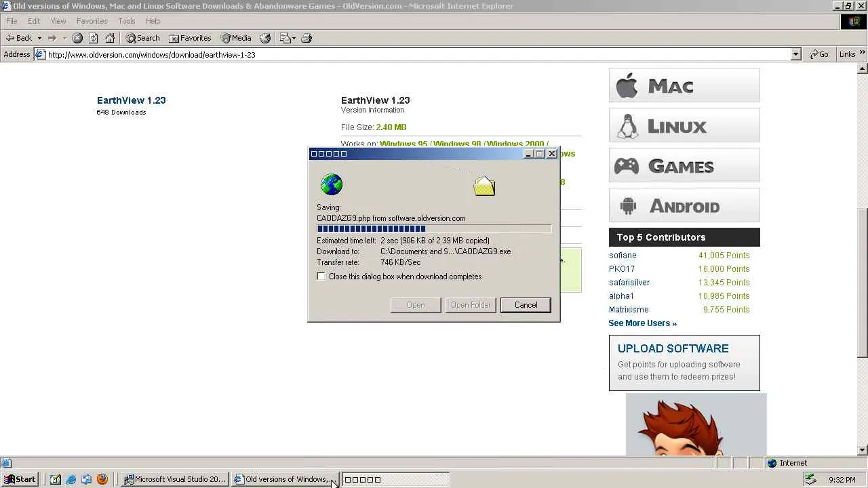Click the Mail toolbar icon
Screen dimensions: 868x488
click(x=285, y=38)
